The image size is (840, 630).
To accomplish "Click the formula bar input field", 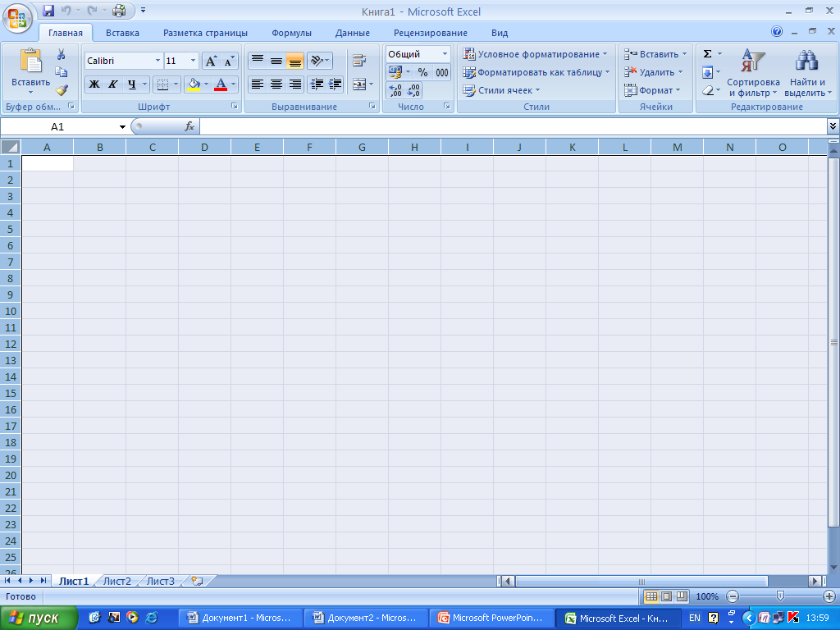I will click(514, 126).
